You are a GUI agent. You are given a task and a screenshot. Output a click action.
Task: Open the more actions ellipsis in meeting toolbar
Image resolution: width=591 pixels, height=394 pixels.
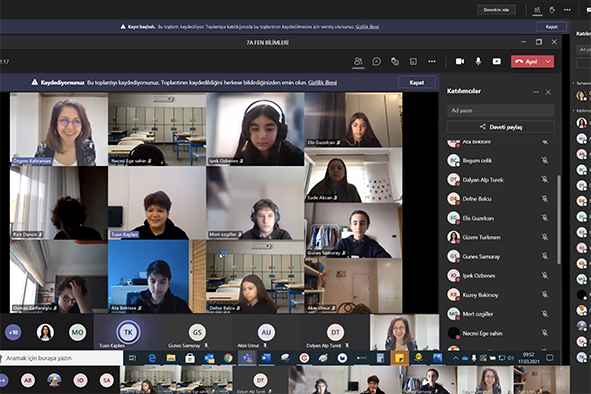(432, 61)
